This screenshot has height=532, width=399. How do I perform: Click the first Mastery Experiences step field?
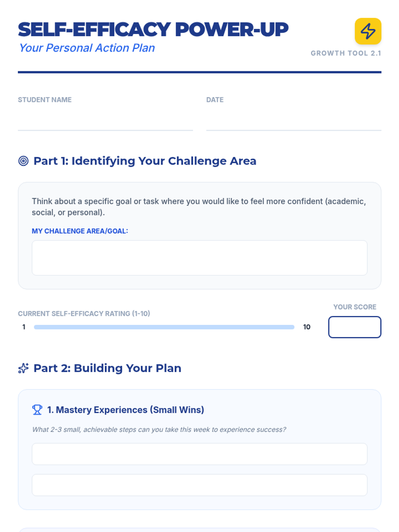coord(199,454)
